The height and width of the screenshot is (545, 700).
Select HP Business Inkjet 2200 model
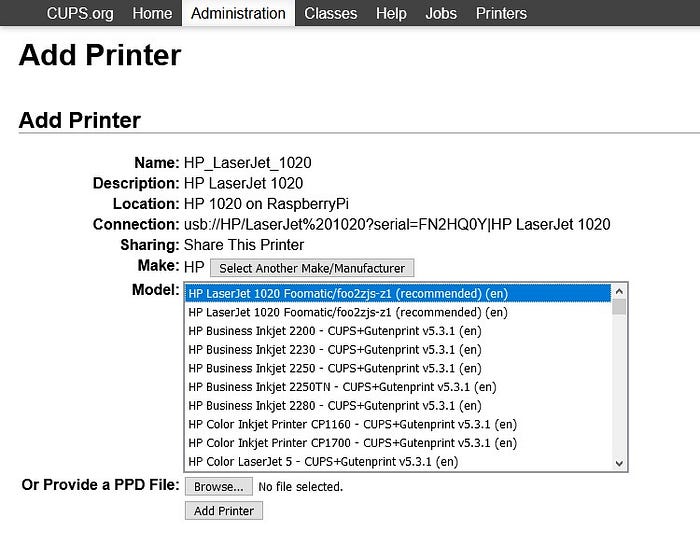(x=398, y=331)
